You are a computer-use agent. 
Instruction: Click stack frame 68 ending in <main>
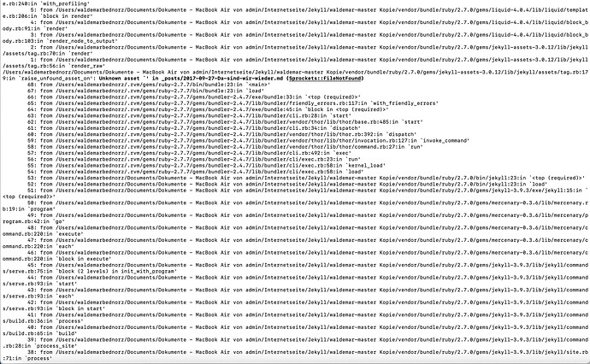click(147, 85)
